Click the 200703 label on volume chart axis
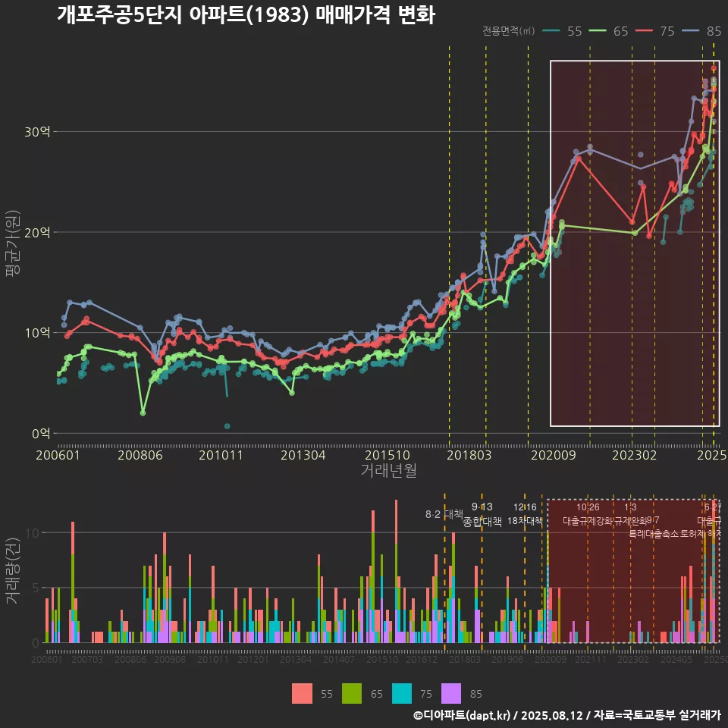Viewport: 728px width, 728px height. pyautogui.click(x=86, y=659)
